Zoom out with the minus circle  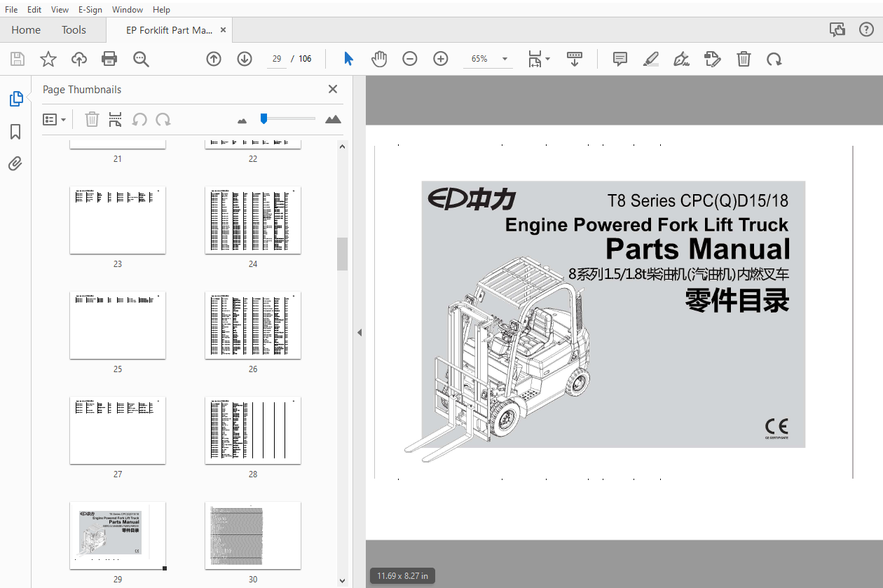[x=410, y=59]
